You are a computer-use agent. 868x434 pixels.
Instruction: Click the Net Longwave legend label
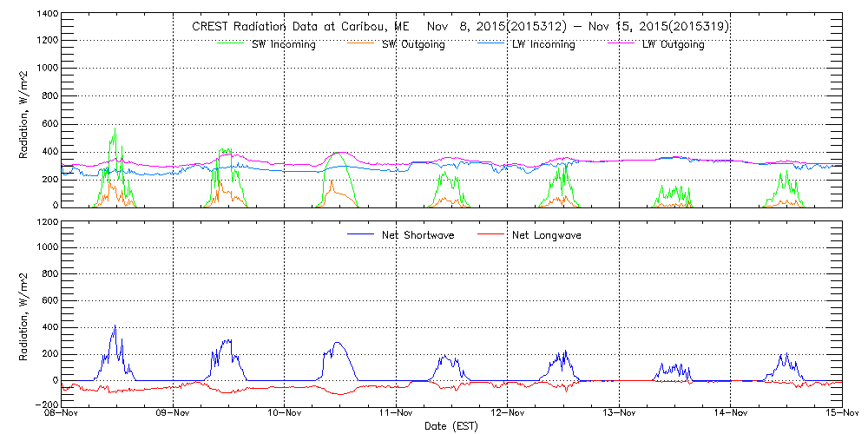click(546, 235)
